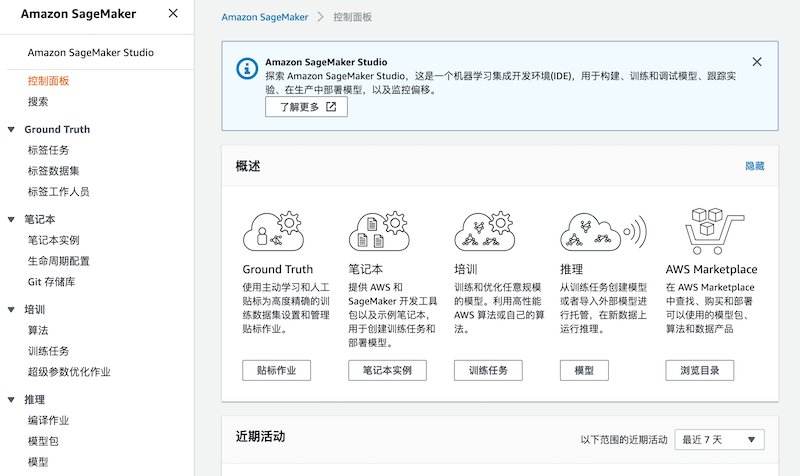Open 标签数据集 in sidebar
The image size is (800, 476).
pyautogui.click(x=54, y=171)
